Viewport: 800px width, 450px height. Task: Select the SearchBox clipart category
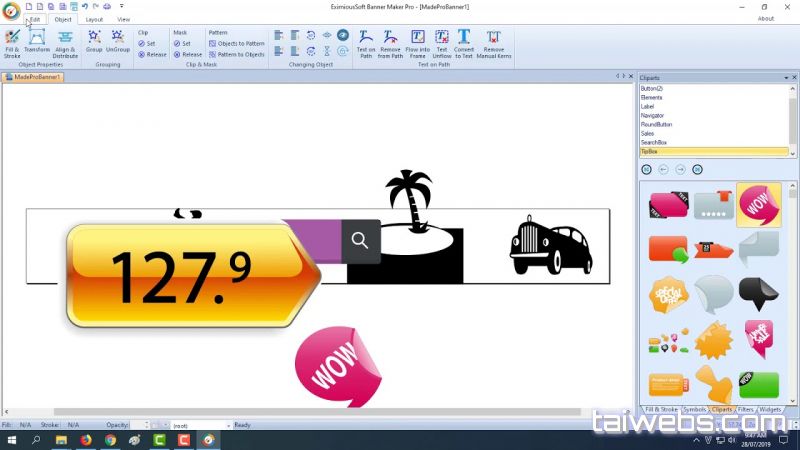coord(656,142)
